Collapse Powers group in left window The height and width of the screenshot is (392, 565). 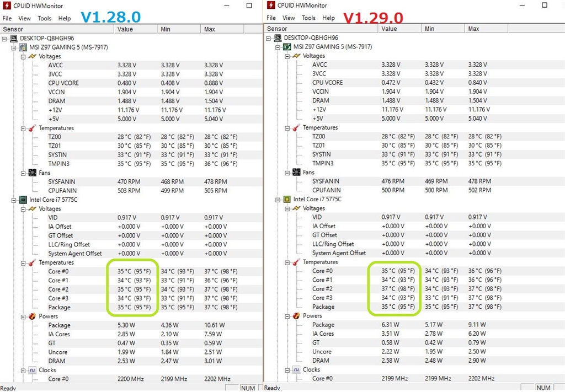23,317
